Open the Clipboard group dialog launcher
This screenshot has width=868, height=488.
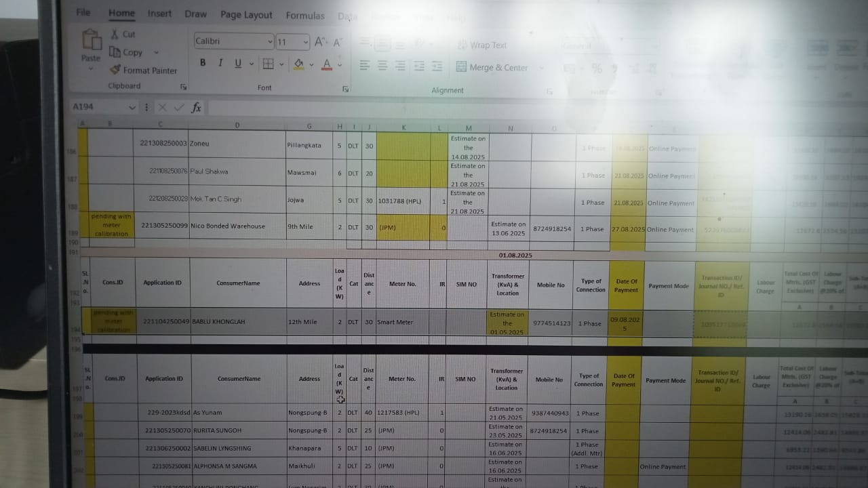coord(183,87)
